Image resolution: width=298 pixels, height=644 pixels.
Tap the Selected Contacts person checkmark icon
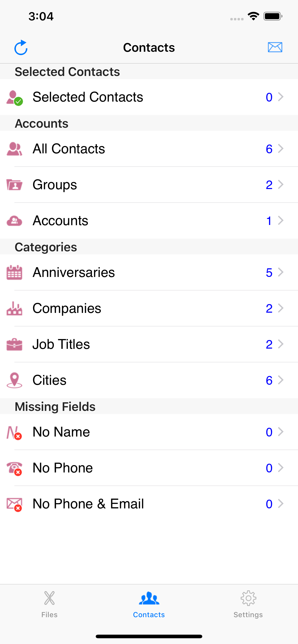click(15, 98)
